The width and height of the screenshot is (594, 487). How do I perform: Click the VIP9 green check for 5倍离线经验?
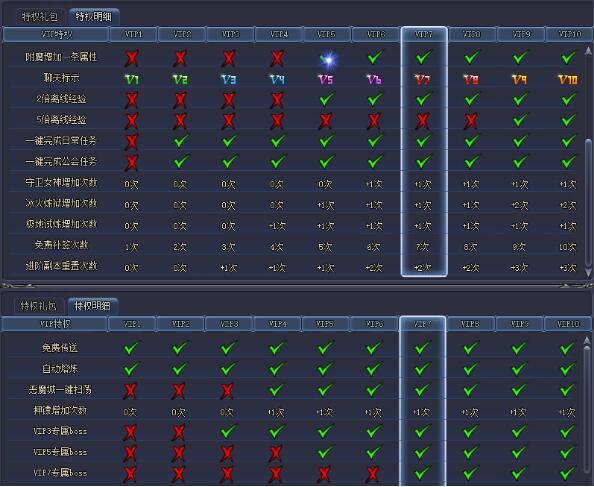pos(520,120)
